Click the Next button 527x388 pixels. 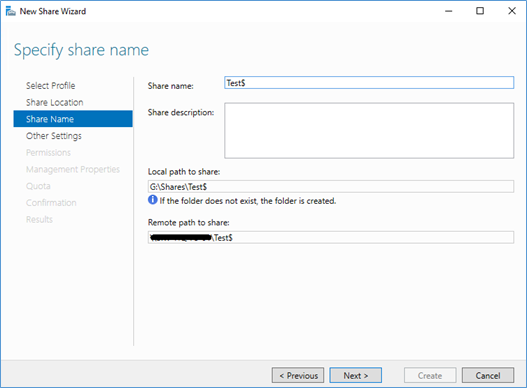coord(356,375)
